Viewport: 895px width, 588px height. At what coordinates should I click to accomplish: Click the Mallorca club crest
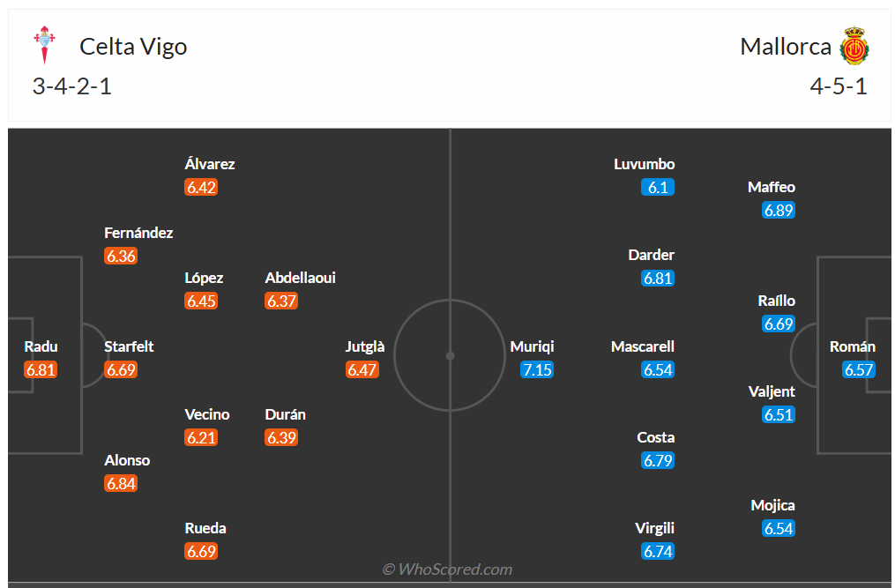click(854, 46)
